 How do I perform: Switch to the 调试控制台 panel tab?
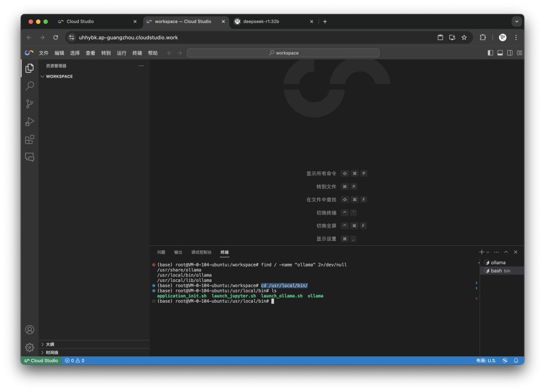[x=201, y=252]
